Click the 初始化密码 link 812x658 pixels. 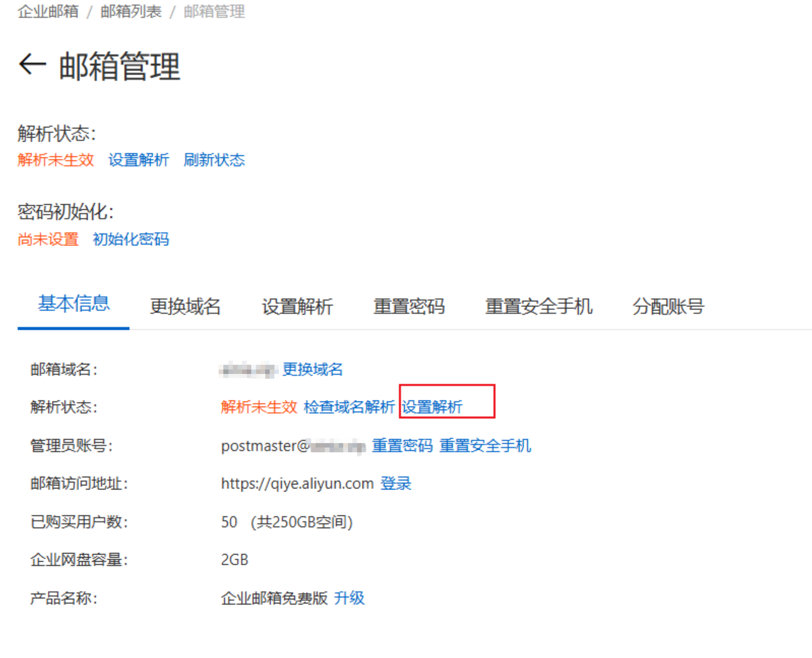click(x=131, y=239)
